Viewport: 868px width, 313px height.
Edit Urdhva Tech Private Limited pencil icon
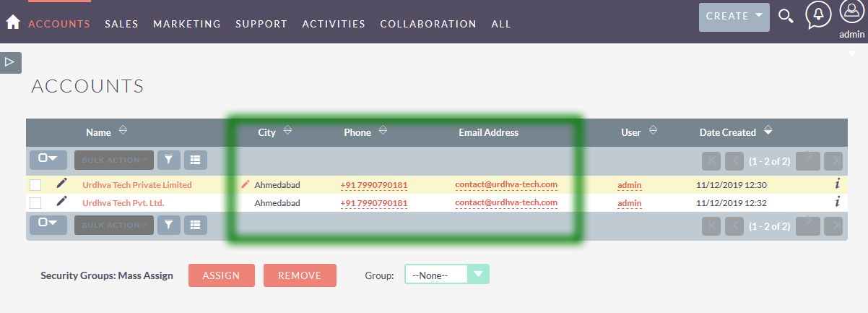61,184
